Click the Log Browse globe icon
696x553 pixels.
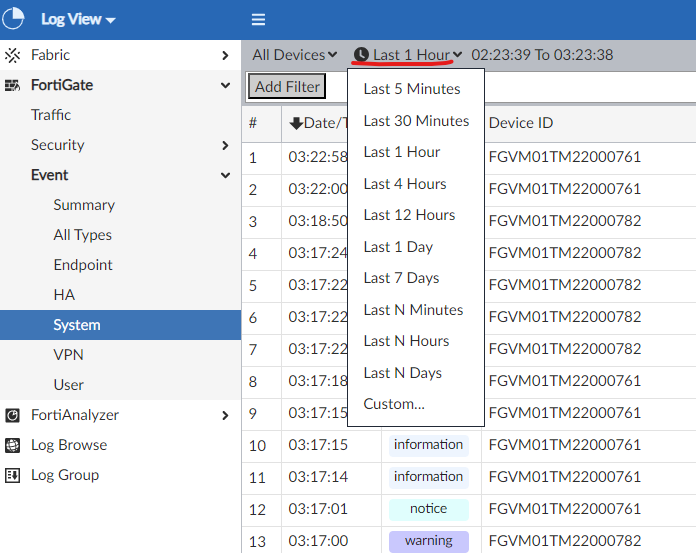coord(12,445)
